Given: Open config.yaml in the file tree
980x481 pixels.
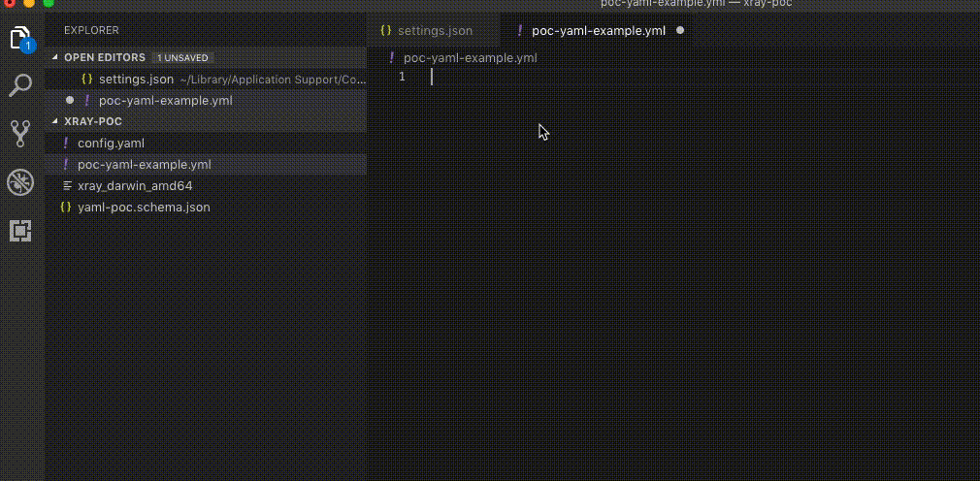Looking at the screenshot, I should [x=208, y=144].
